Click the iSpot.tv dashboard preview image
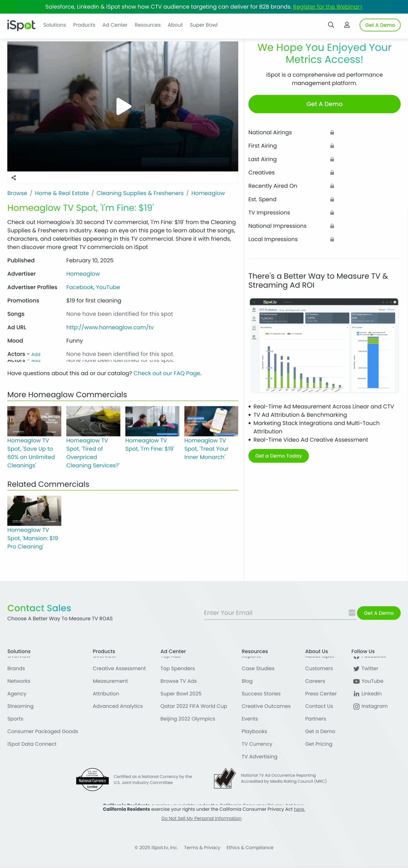 (324, 346)
